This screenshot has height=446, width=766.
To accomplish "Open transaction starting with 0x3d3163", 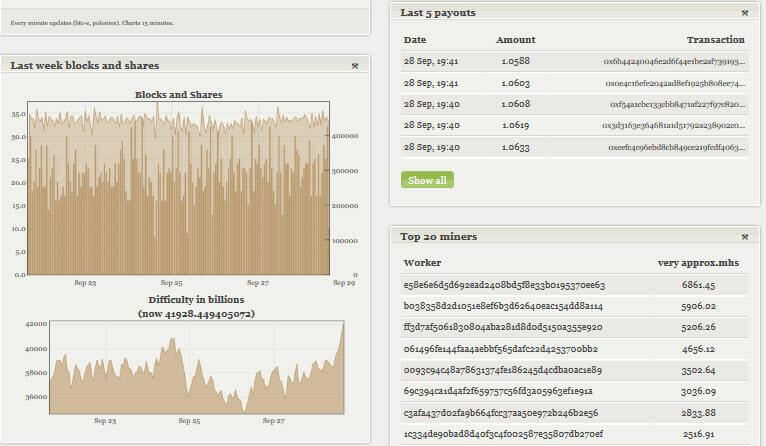I will pos(673,126).
